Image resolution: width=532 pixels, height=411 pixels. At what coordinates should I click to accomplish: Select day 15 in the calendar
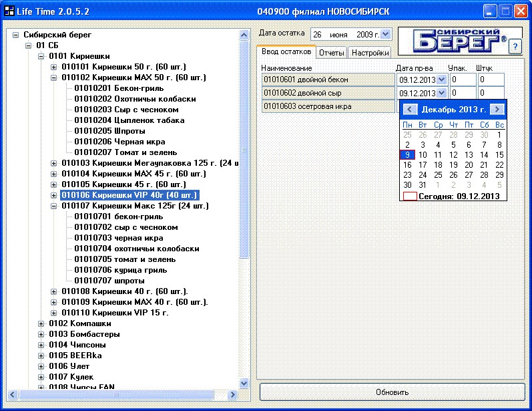coord(499,155)
